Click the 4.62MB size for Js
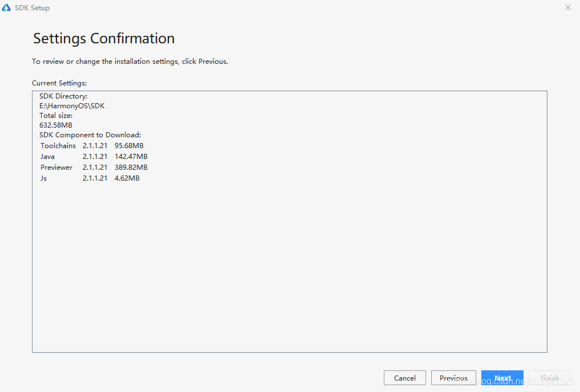Screen dimensions: 580x392 click(x=127, y=178)
